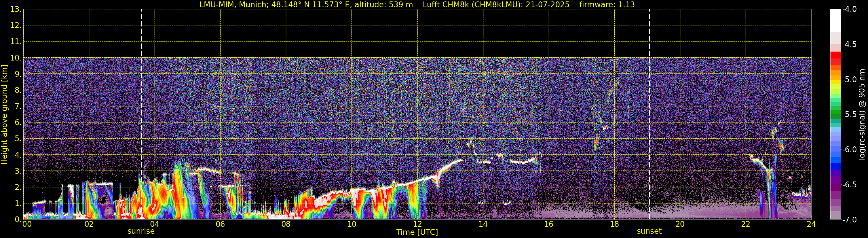Image resolution: width=868 pixels, height=238 pixels.
Task: Click the sunset dashed vertical line marker
Action: [x=649, y=114]
